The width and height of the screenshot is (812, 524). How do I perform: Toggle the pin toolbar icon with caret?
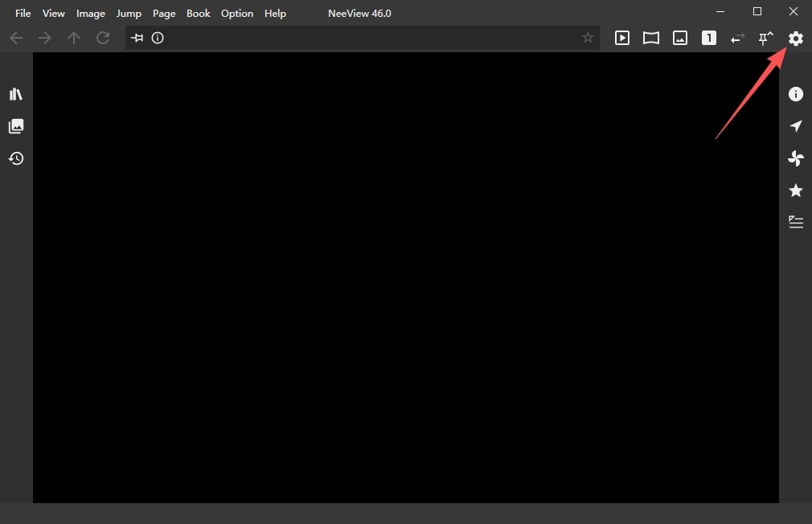[766, 38]
